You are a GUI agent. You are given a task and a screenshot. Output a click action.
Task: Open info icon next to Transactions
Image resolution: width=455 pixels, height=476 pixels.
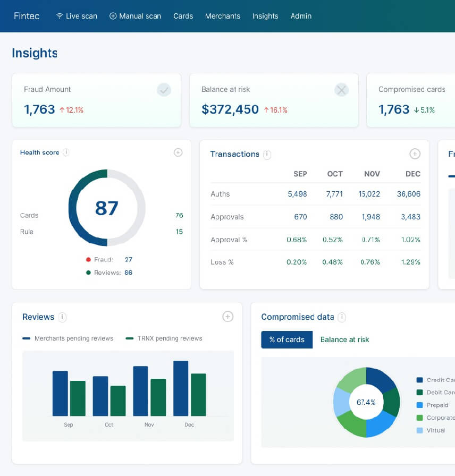click(267, 155)
